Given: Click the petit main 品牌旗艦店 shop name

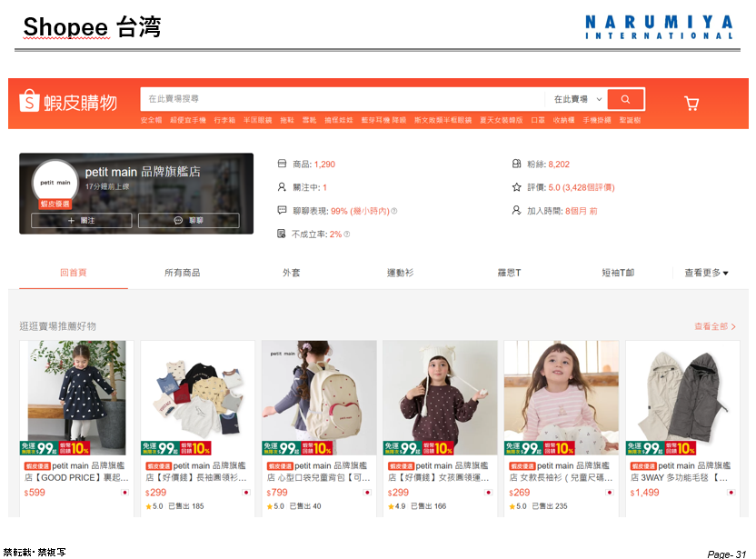Looking at the screenshot, I should 143,172.
